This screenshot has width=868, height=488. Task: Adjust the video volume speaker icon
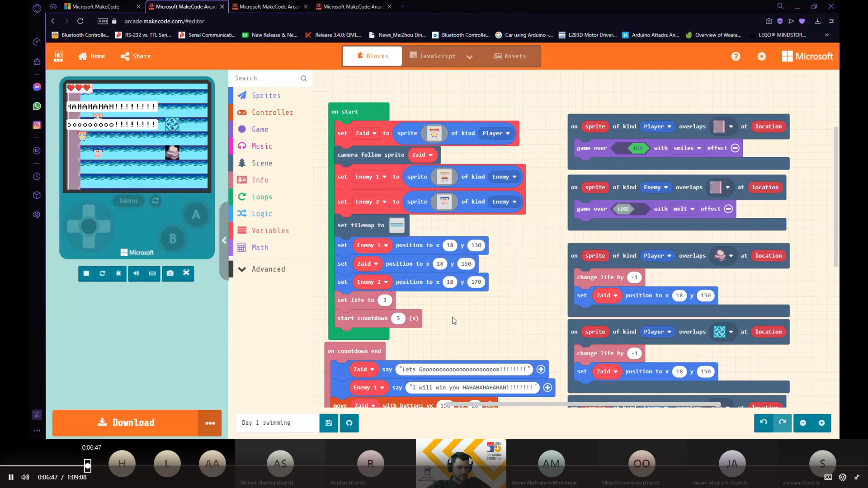point(25,477)
